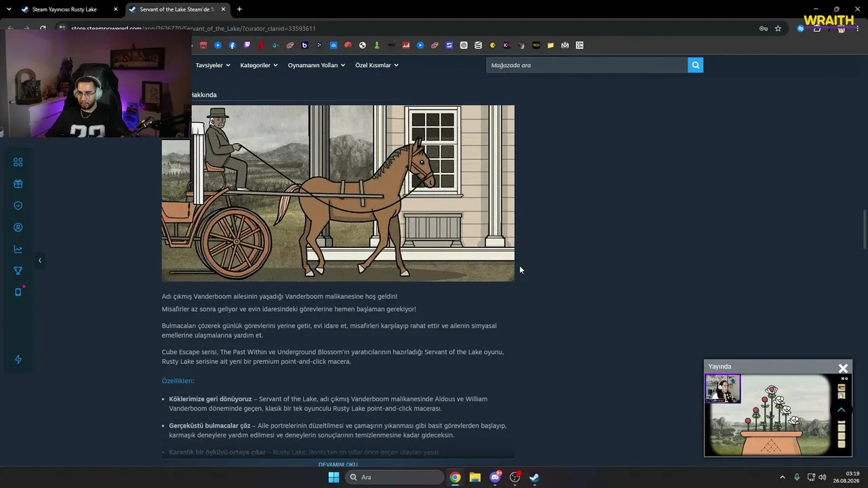Click the Köklerimize geri dönüyoruz bold text
This screenshot has width=868, height=488.
[210, 399]
